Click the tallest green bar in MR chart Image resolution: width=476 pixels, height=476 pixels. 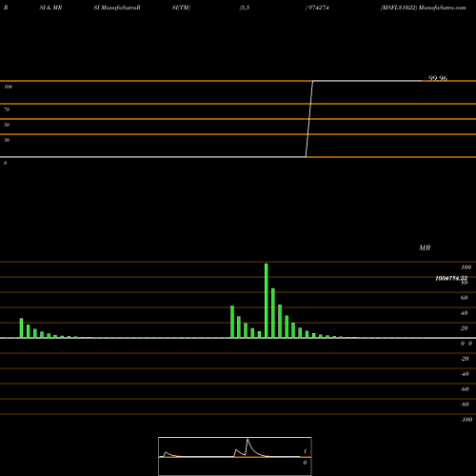266,301
